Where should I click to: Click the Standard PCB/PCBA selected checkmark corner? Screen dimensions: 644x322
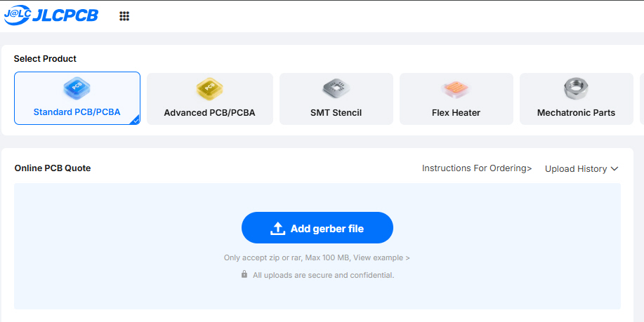point(135,120)
